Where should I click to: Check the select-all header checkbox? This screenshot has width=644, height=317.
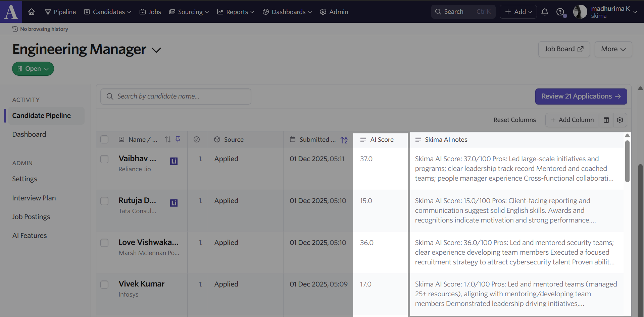pyautogui.click(x=104, y=139)
